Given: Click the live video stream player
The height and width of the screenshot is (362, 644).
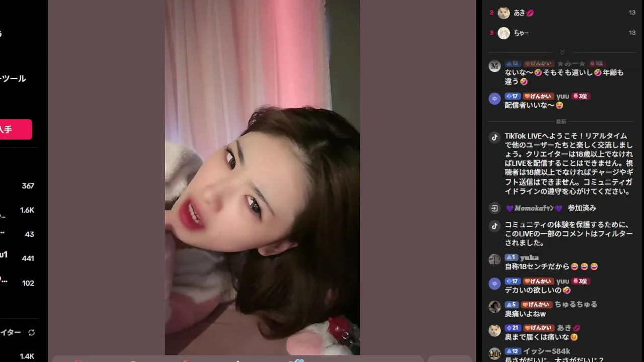Looking at the screenshot, I should coord(262,177).
